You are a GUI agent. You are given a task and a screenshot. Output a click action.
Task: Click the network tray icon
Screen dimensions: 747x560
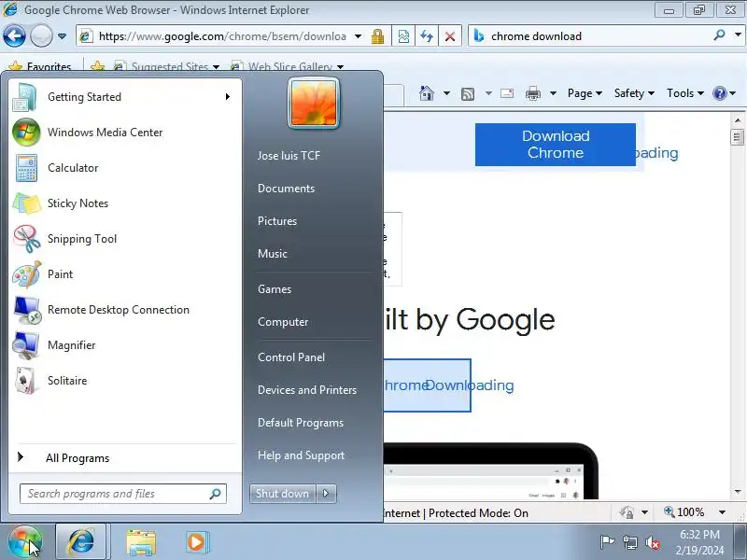[x=629, y=542]
